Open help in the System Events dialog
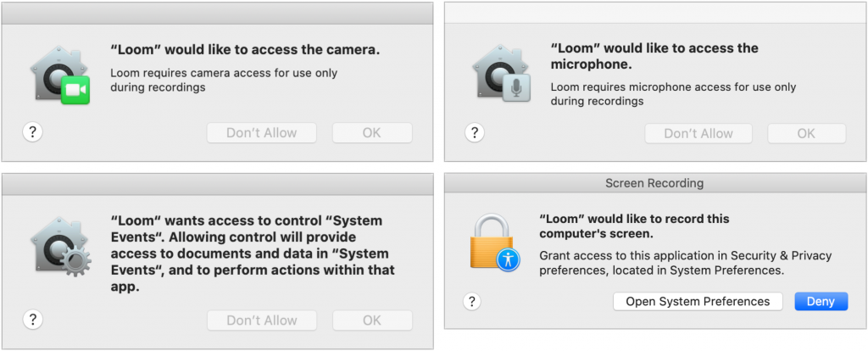The width and height of the screenshot is (868, 351). coord(33,320)
